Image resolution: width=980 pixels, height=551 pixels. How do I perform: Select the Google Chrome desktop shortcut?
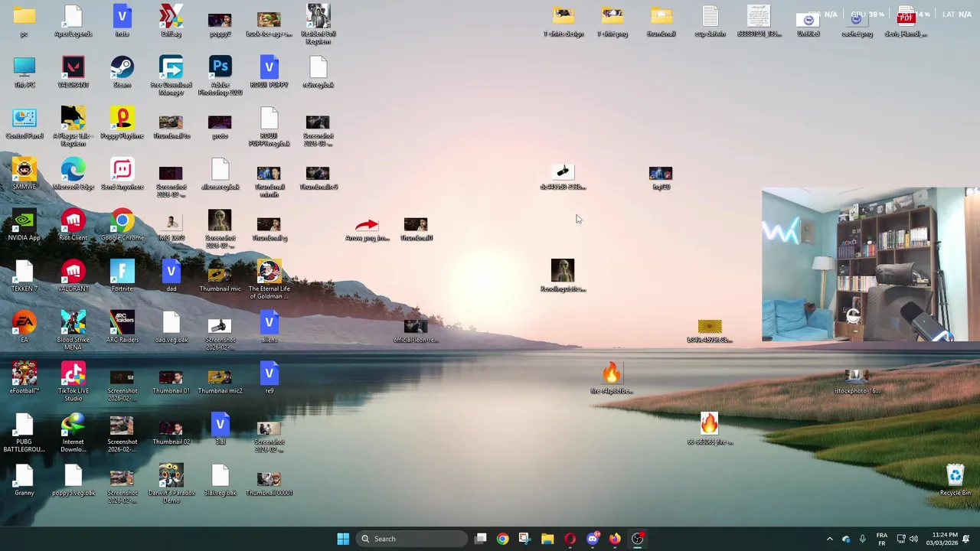click(122, 225)
